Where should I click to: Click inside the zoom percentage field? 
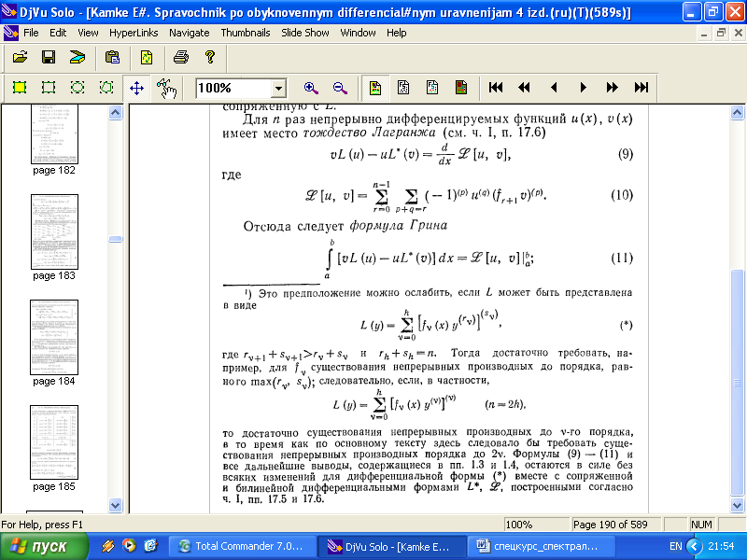(233, 89)
